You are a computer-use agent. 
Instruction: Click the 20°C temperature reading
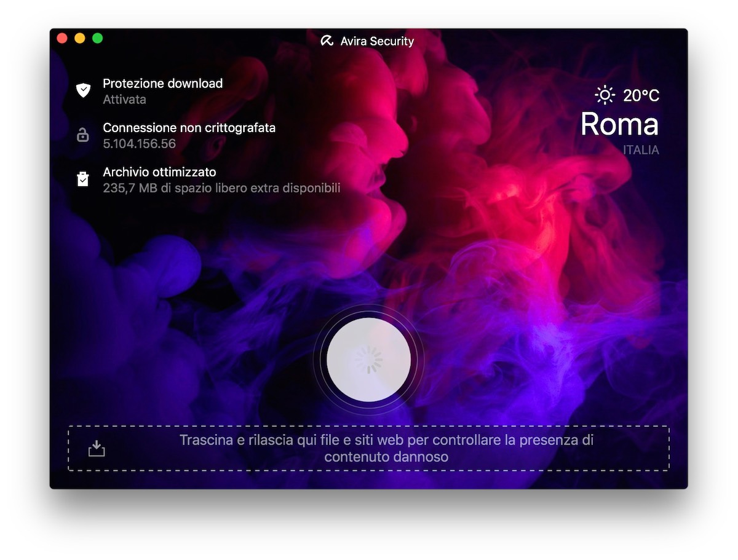(x=641, y=95)
